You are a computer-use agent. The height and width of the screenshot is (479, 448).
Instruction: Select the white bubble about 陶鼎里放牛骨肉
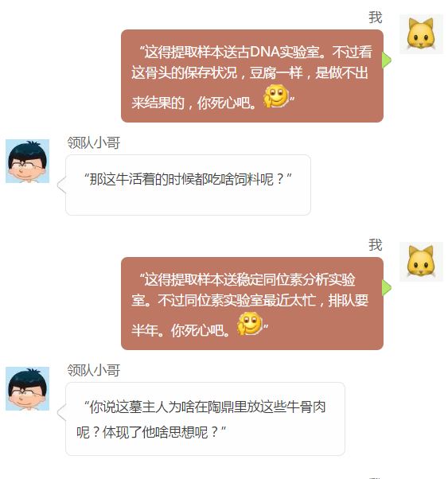pyautogui.click(x=205, y=419)
